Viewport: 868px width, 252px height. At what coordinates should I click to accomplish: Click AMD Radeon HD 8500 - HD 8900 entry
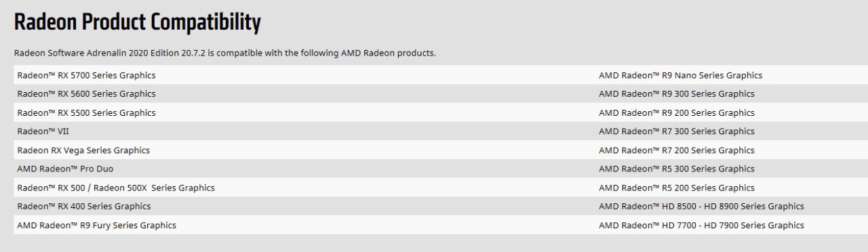(701, 206)
